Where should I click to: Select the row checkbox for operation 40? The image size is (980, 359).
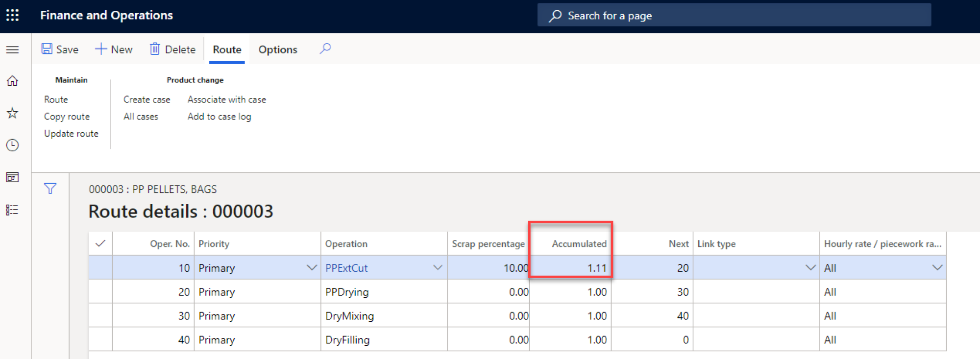[100, 340]
